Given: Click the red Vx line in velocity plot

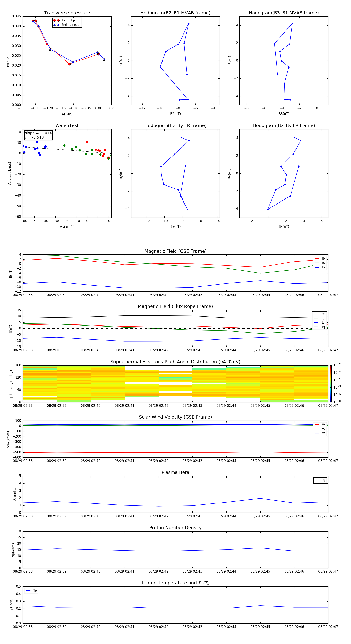Looking at the screenshot, I should (x=175, y=452).
